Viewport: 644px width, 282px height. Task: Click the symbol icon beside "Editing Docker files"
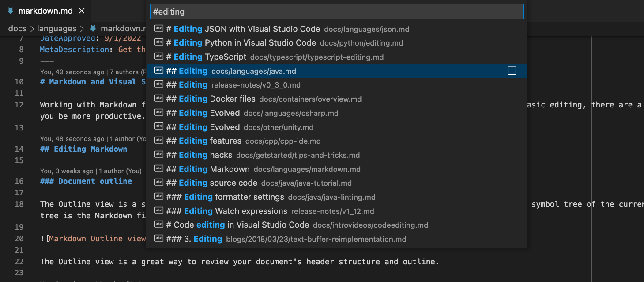click(158, 99)
